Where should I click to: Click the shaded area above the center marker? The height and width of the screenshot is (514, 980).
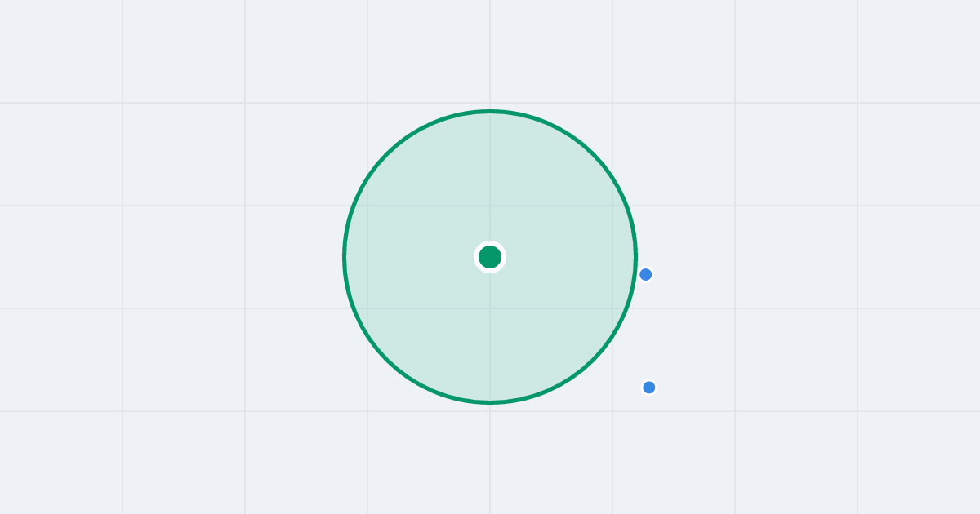[x=490, y=179]
